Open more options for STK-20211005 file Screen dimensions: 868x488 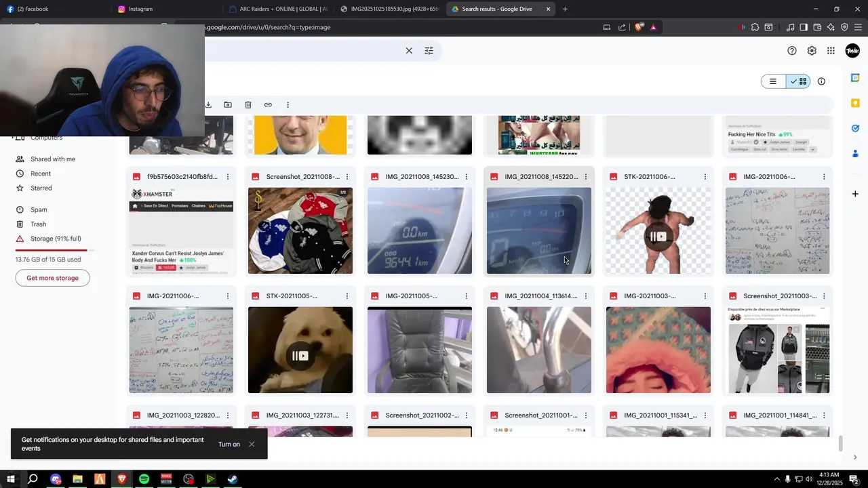[347, 296]
